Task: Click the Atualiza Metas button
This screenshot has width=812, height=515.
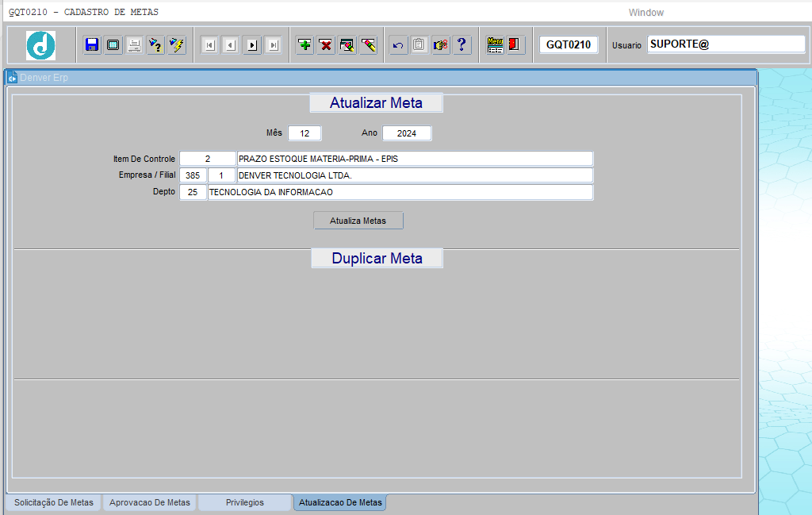Action: tap(358, 221)
